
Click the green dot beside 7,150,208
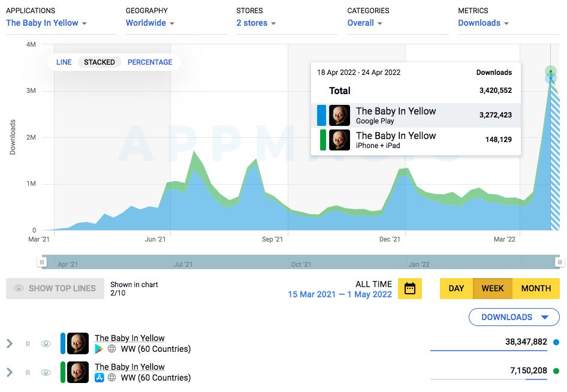pyautogui.click(x=556, y=370)
